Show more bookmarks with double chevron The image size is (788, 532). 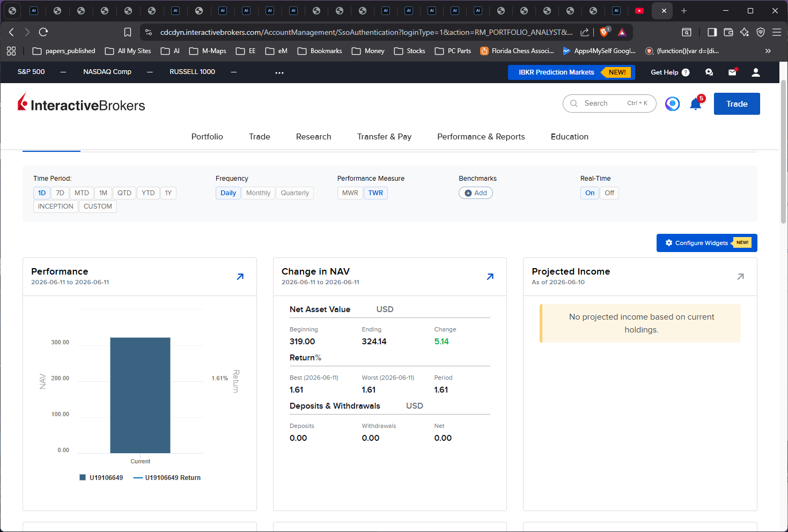[x=768, y=51]
